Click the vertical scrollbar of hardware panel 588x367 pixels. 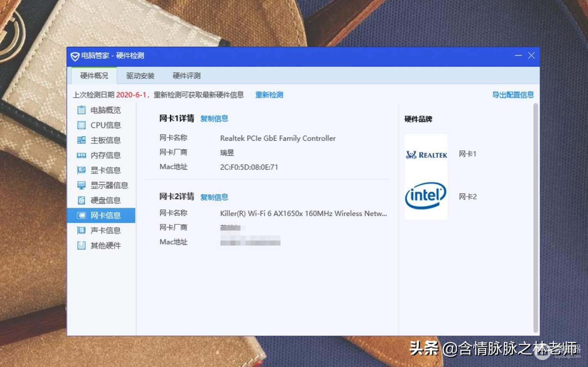point(535,218)
